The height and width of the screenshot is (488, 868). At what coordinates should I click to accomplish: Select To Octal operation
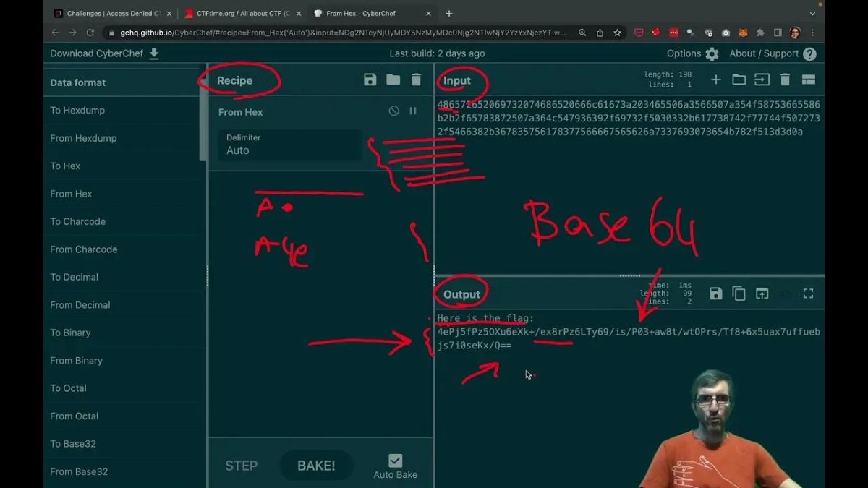(x=122, y=388)
